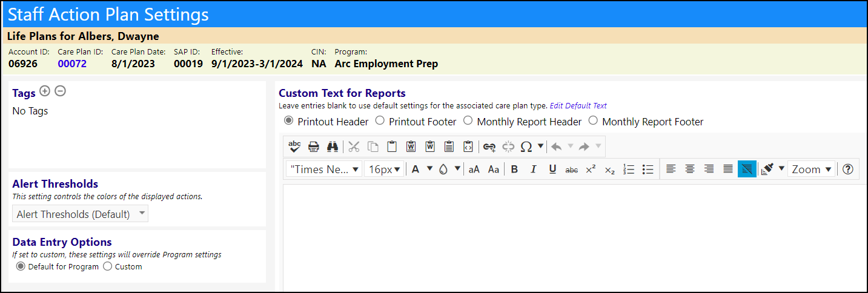Apply strikethrough formatting
868x293 pixels.
571,170
